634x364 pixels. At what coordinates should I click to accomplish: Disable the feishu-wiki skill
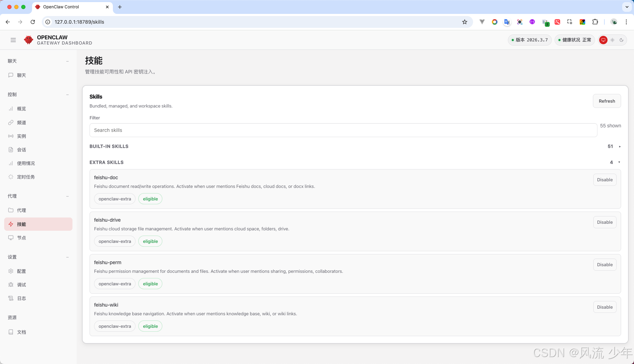604,307
